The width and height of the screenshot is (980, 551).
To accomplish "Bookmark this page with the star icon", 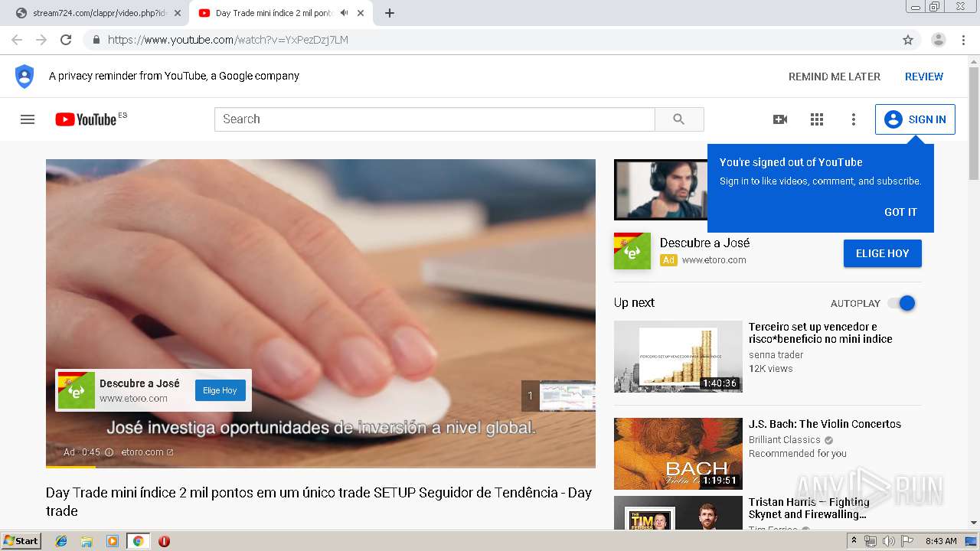I will pos(908,40).
